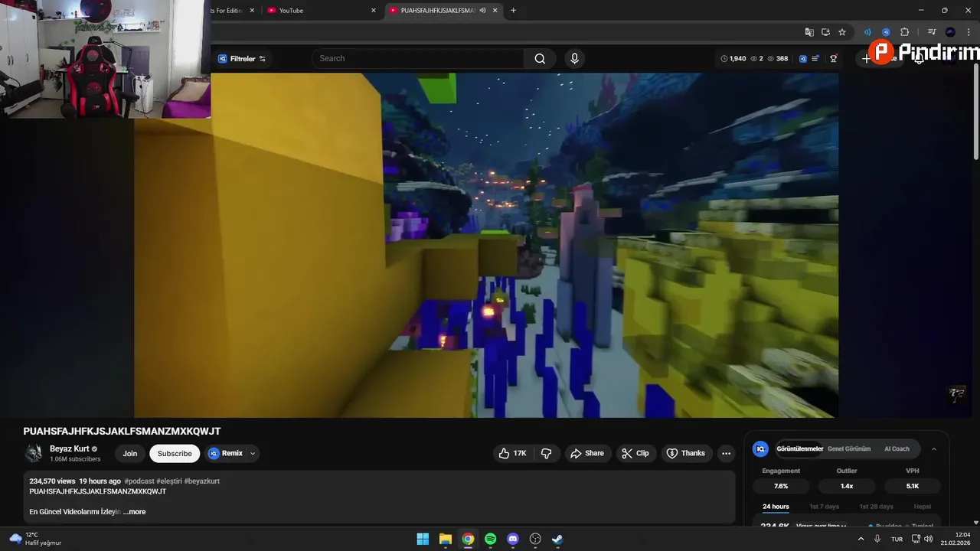Click the Subscribe button
Image resolution: width=980 pixels, height=551 pixels.
click(175, 454)
